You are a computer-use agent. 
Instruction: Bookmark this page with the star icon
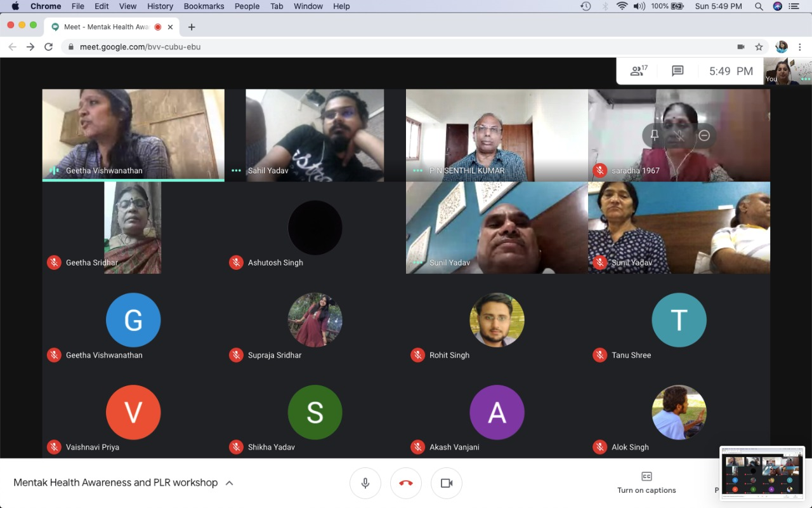pos(759,47)
